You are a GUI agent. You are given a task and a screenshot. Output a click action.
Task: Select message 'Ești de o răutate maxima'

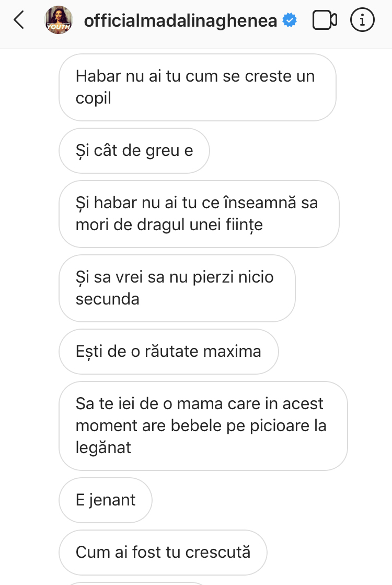[x=168, y=352]
